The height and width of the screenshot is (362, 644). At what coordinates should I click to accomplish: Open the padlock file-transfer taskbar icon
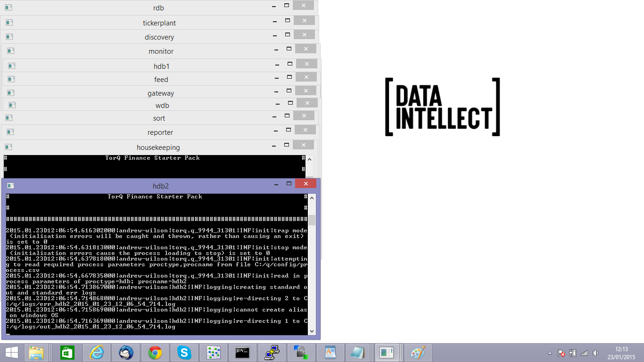click(x=301, y=353)
